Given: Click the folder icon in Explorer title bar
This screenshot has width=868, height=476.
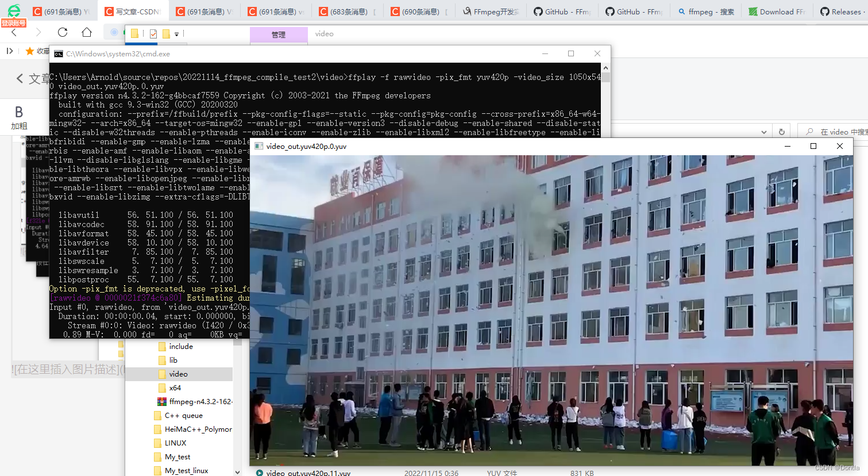Looking at the screenshot, I should click(x=134, y=34).
